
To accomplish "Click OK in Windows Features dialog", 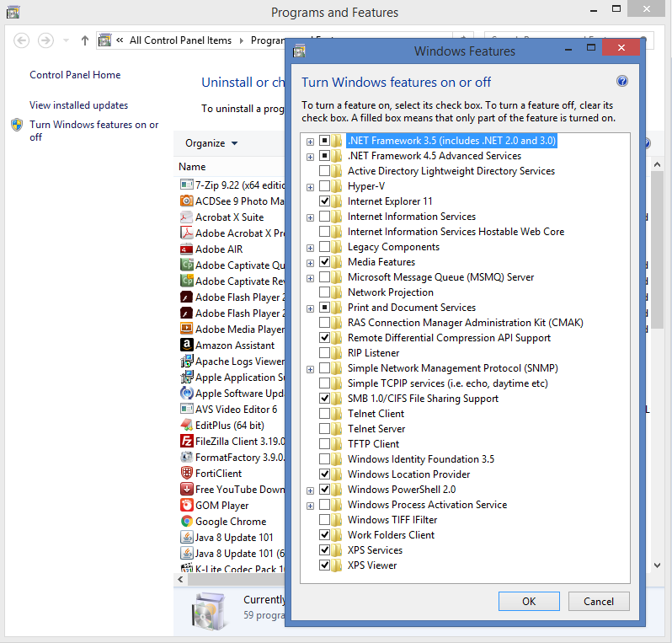I will pyautogui.click(x=529, y=602).
